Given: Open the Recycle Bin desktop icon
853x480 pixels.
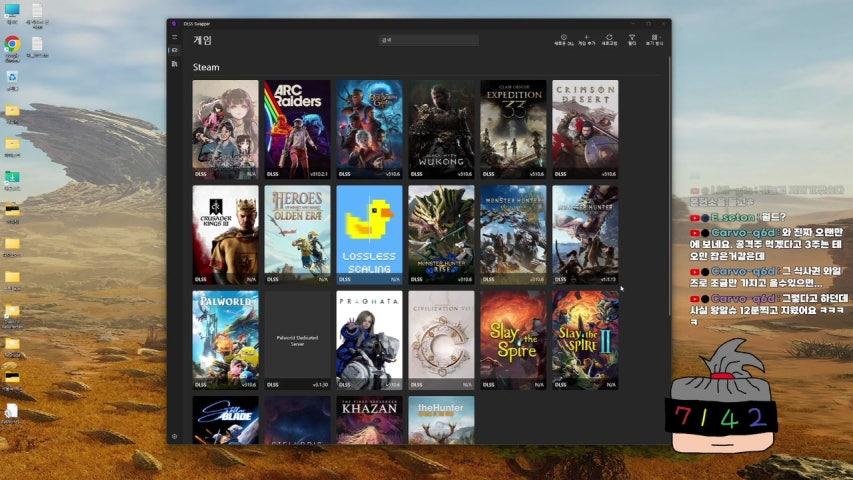Looking at the screenshot, I should click(x=12, y=81).
